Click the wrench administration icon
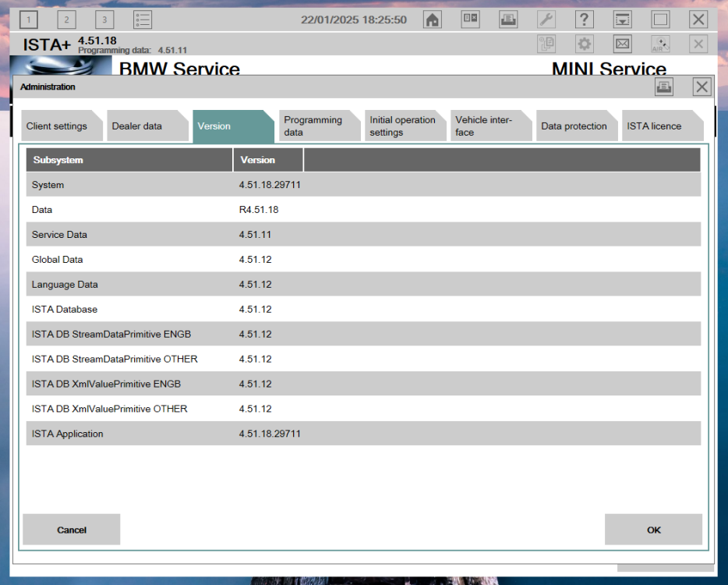The height and width of the screenshot is (585, 728). [546, 20]
